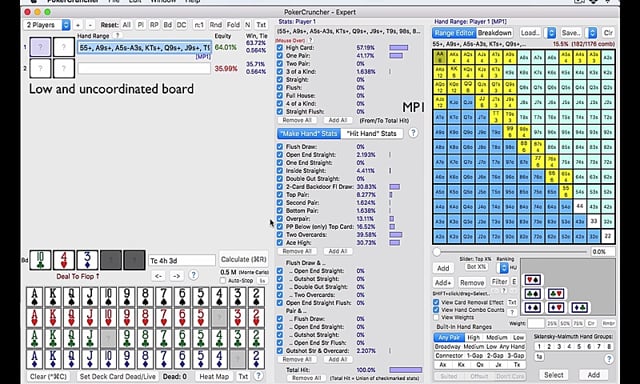This screenshot has width=640, height=384.
Task: Click the Heat Map button
Action: tap(214, 376)
